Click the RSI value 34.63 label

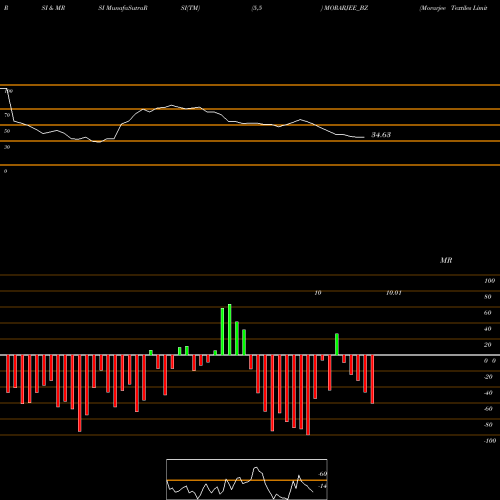coord(381,135)
